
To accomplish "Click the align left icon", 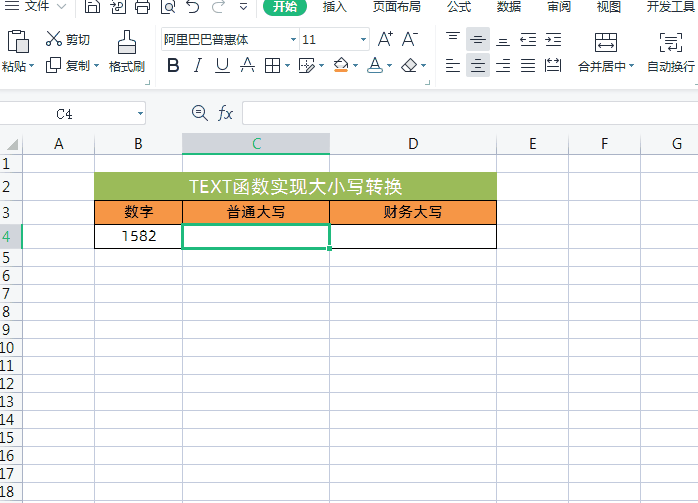I will pyautogui.click(x=453, y=65).
